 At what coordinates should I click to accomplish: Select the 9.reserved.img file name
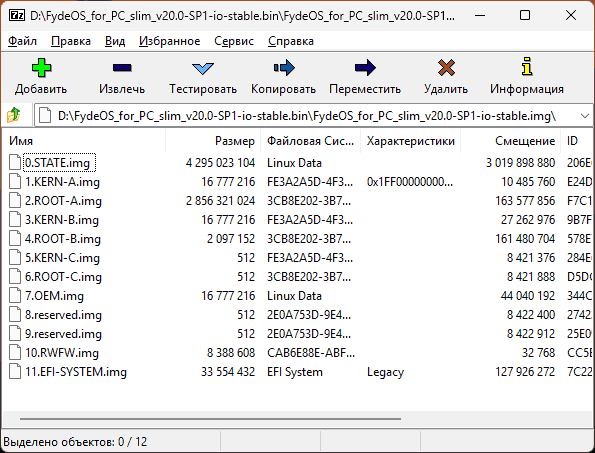pyautogui.click(x=63, y=333)
